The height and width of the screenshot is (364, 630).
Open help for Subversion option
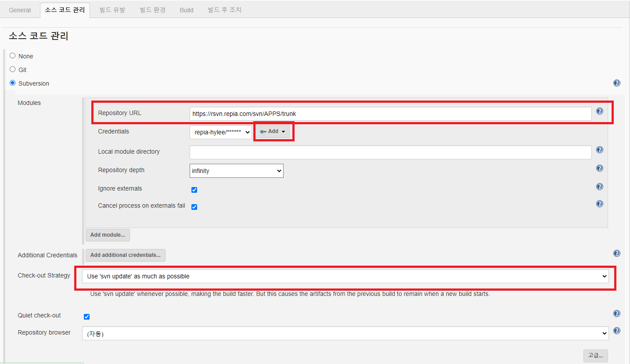coord(616,83)
